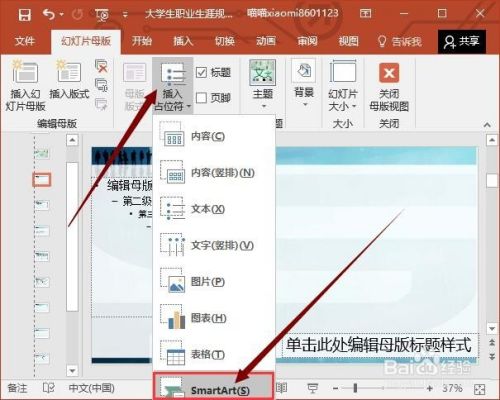Viewport: 500px width, 400px height.
Task: Click the 共享 share button
Action: (462, 42)
